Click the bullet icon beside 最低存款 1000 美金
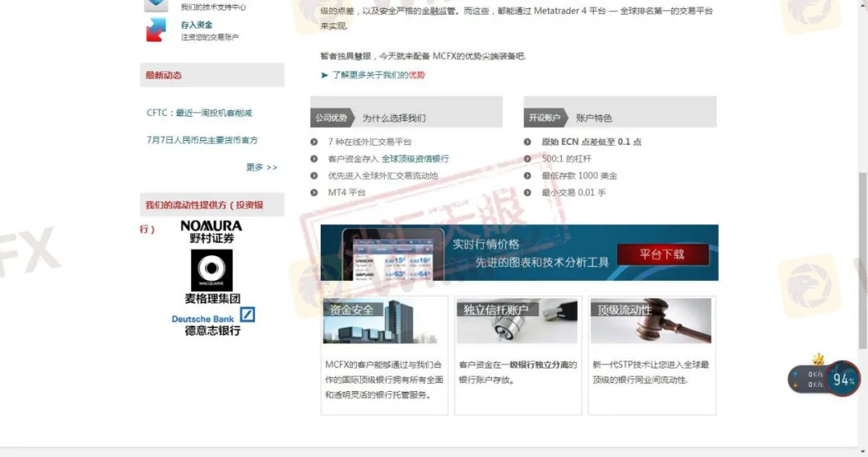 [527, 175]
